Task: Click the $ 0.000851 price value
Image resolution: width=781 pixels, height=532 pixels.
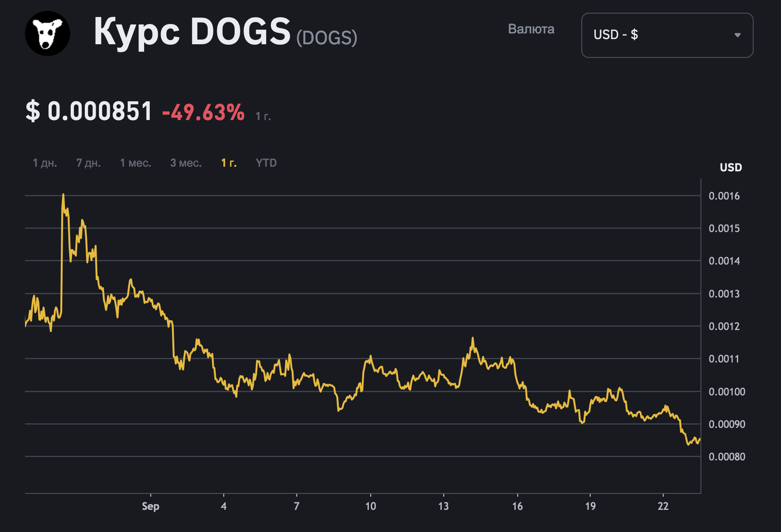Action: pyautogui.click(x=89, y=111)
